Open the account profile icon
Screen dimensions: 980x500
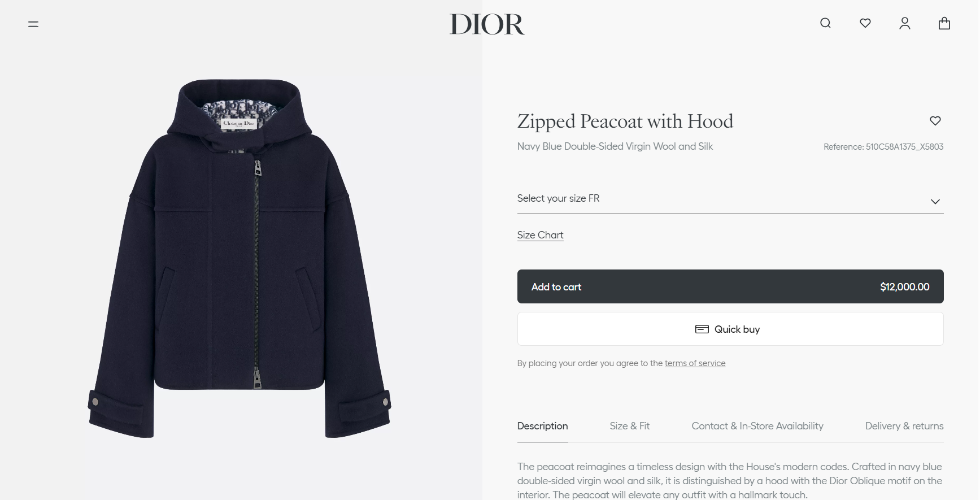click(x=904, y=23)
